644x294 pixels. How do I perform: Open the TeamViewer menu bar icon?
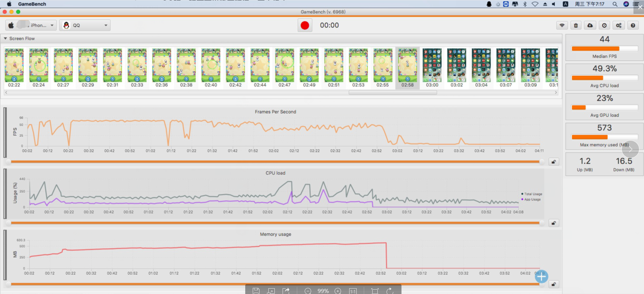pos(506,4)
